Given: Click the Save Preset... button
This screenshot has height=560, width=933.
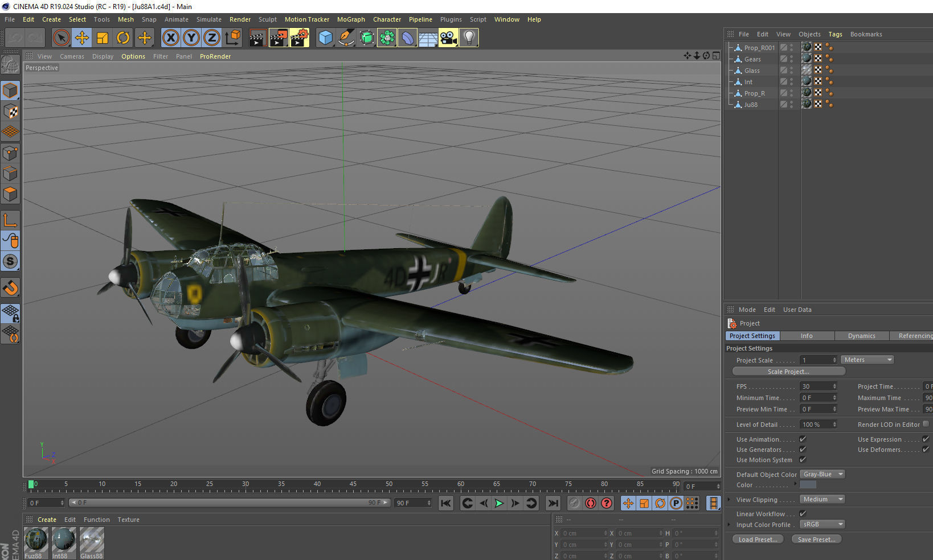Looking at the screenshot, I should 816,540.
